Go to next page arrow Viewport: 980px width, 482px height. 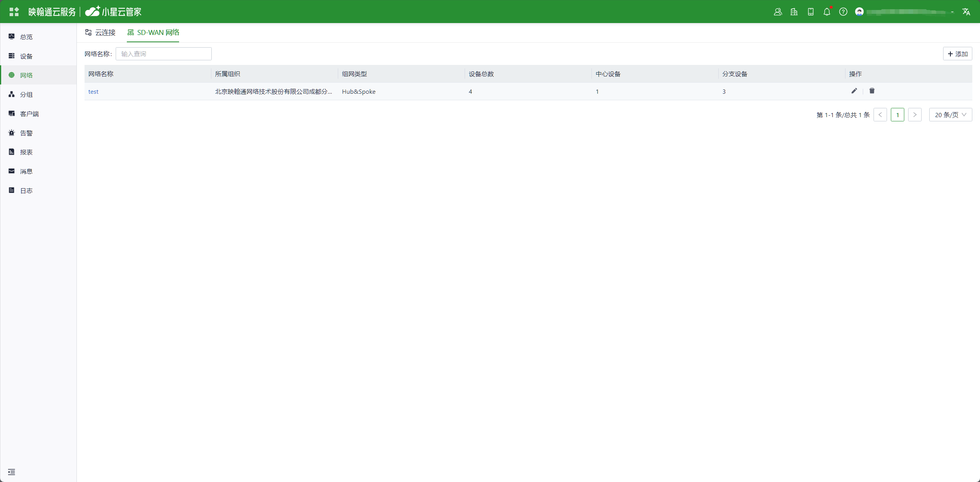coord(915,115)
